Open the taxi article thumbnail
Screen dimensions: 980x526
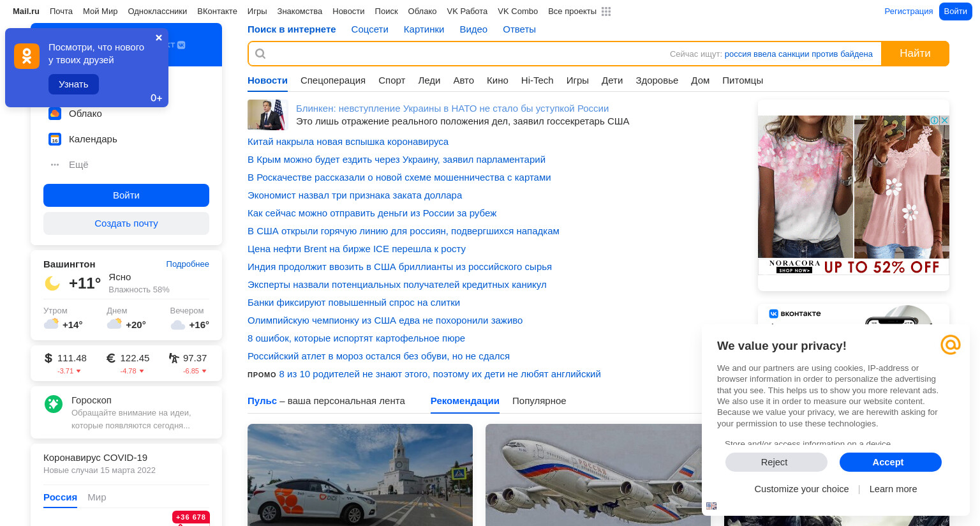coord(360,475)
